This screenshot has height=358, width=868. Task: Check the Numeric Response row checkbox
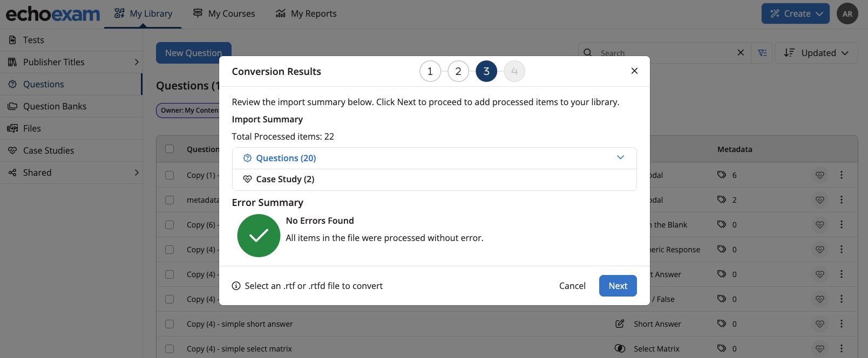pyautogui.click(x=169, y=250)
